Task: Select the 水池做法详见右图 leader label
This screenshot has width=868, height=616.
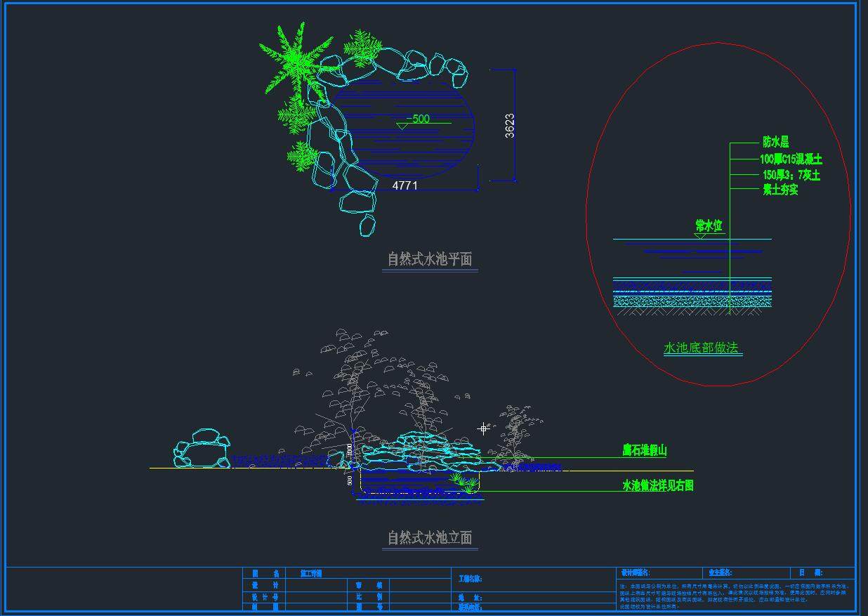Action: [x=657, y=485]
